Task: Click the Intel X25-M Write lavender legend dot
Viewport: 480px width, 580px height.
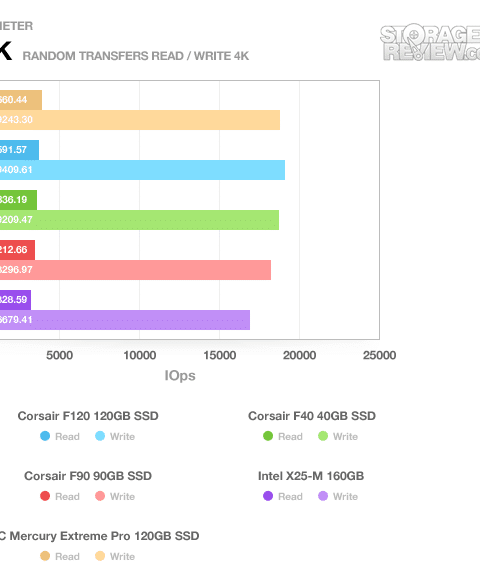Action: [323, 496]
